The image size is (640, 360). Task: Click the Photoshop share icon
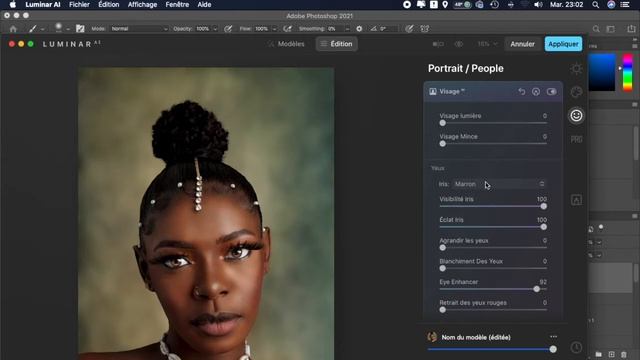631,29
